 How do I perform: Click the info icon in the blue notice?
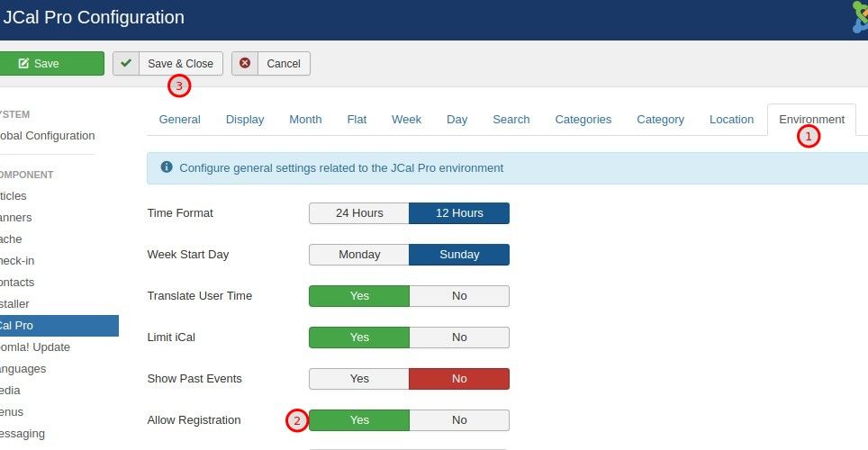167,167
